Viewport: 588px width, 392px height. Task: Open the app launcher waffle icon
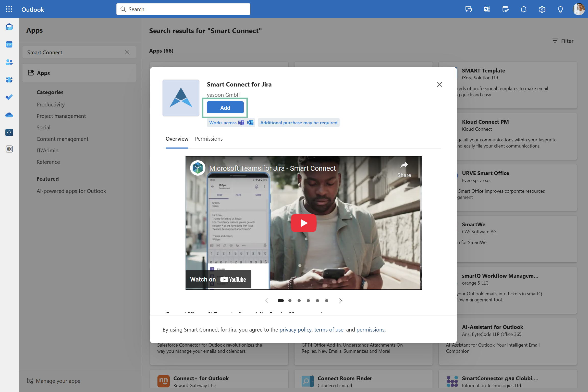tap(9, 9)
